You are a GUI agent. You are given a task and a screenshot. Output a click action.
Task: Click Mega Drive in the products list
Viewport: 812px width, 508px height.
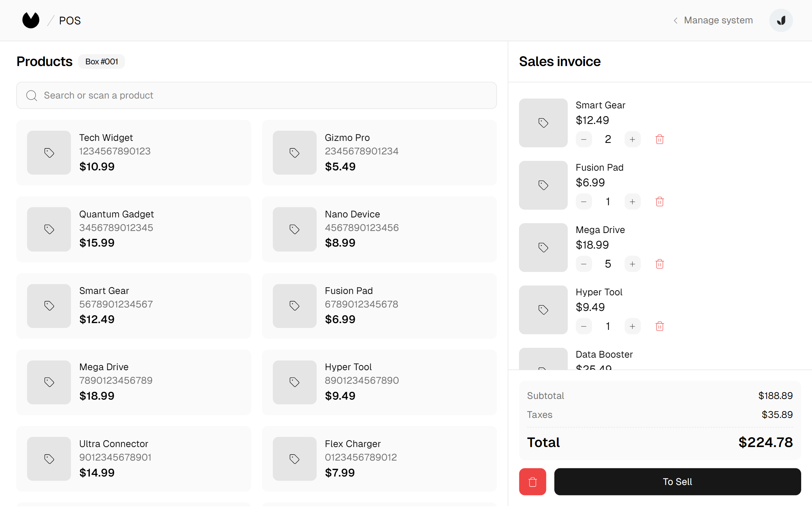pyautogui.click(x=134, y=382)
